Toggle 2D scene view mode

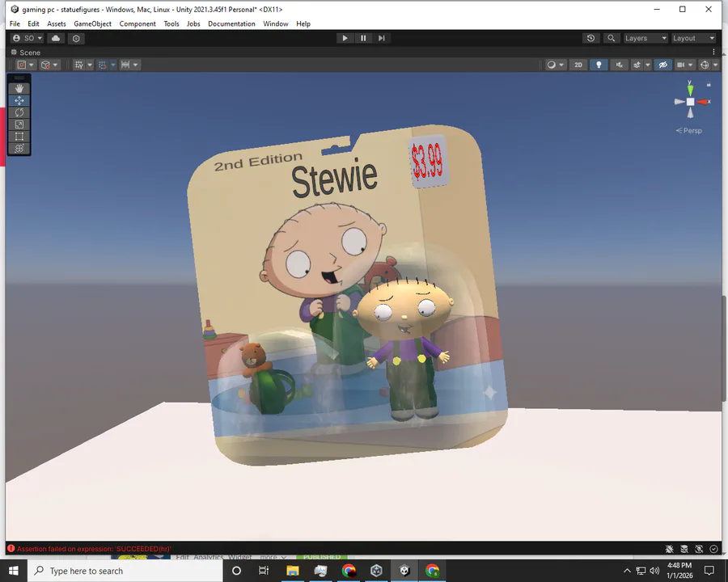click(578, 65)
